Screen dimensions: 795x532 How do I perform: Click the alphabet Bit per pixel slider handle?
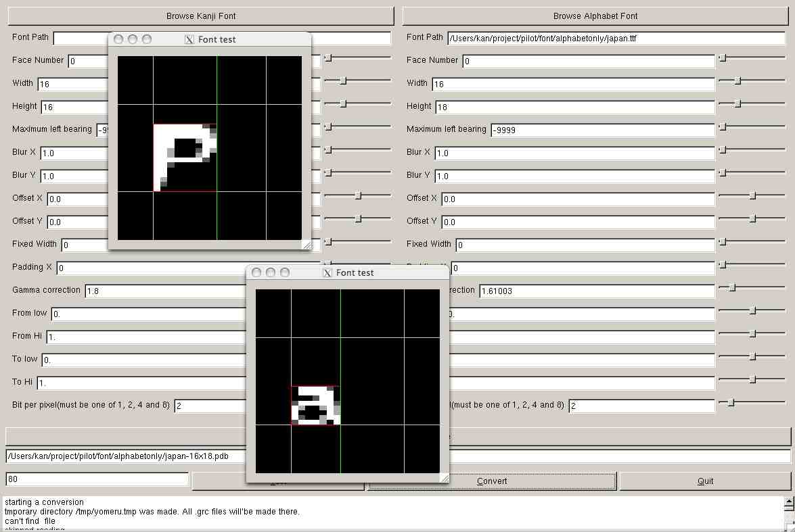pos(731,403)
